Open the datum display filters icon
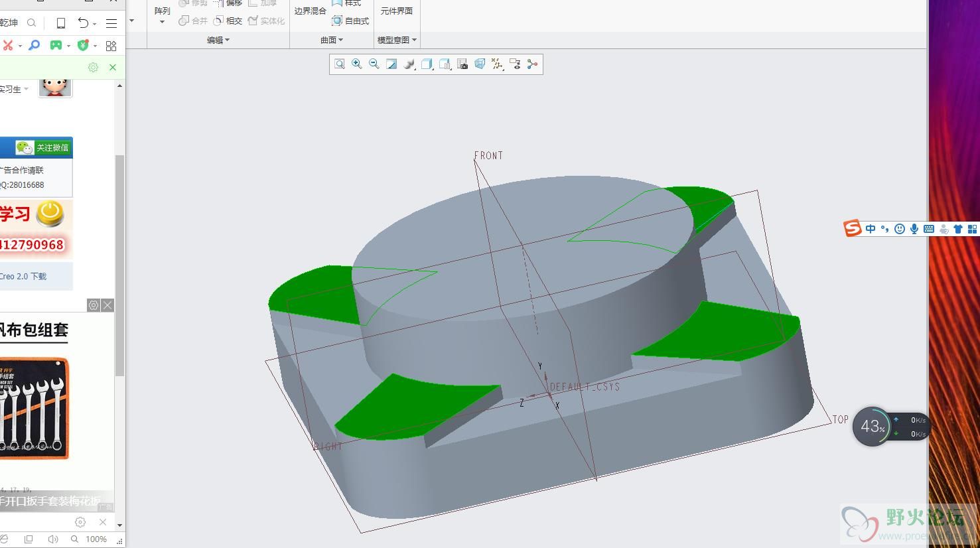 (497, 64)
